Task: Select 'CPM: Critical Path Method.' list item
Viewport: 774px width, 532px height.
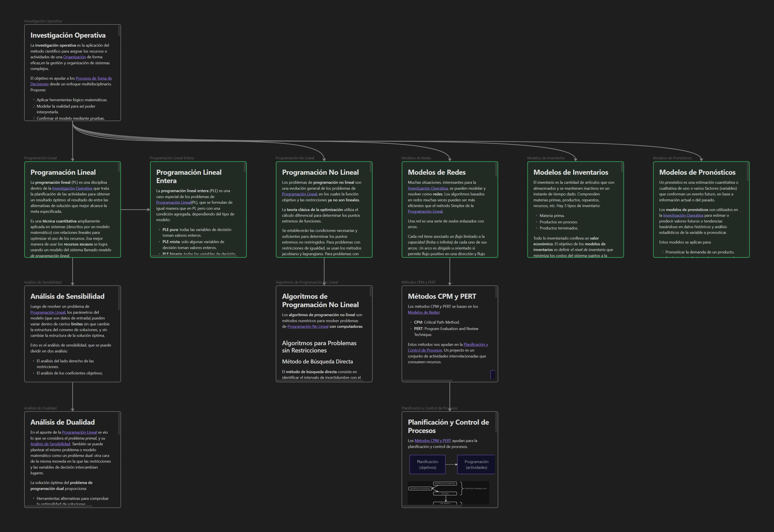Action: (x=437, y=322)
